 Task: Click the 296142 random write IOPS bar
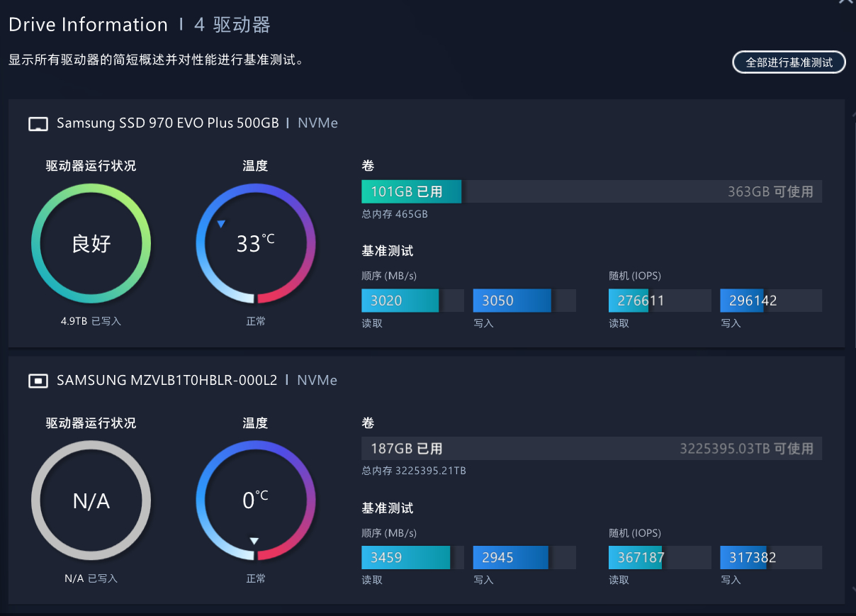click(x=770, y=301)
